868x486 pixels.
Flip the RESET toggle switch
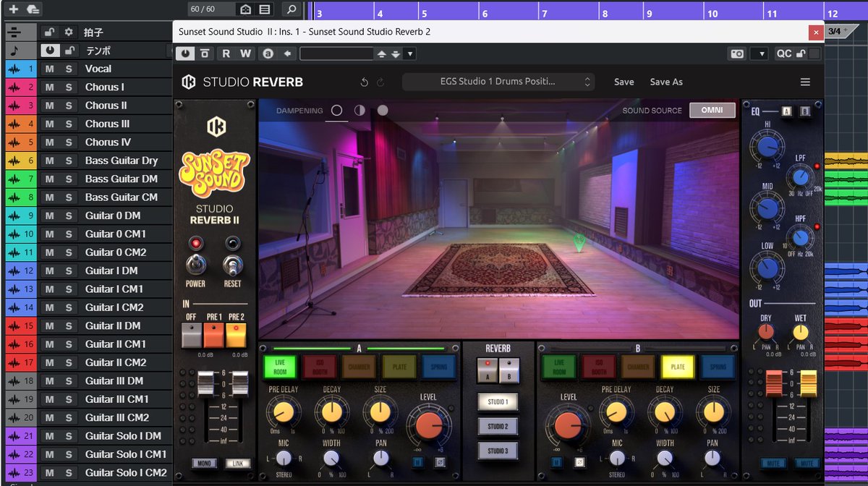232,264
